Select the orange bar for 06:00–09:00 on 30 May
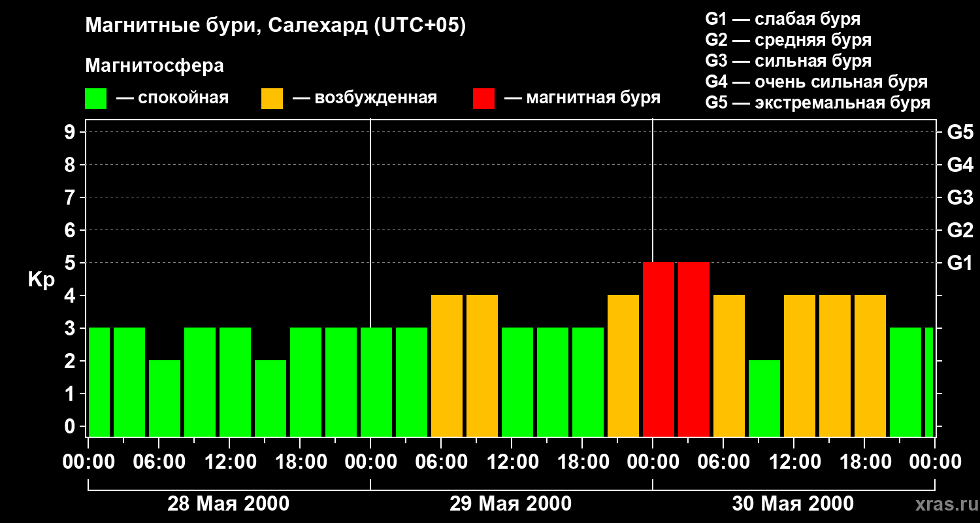The height and width of the screenshot is (523, 980). tap(729, 365)
